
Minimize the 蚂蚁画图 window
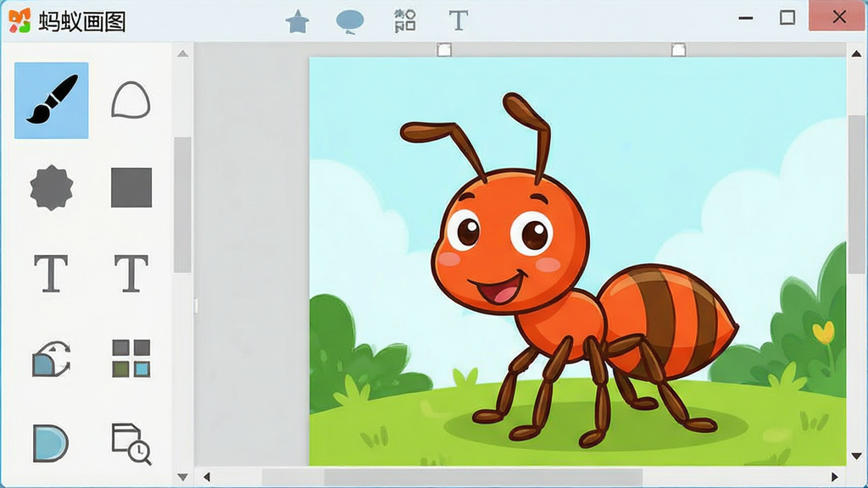(746, 19)
